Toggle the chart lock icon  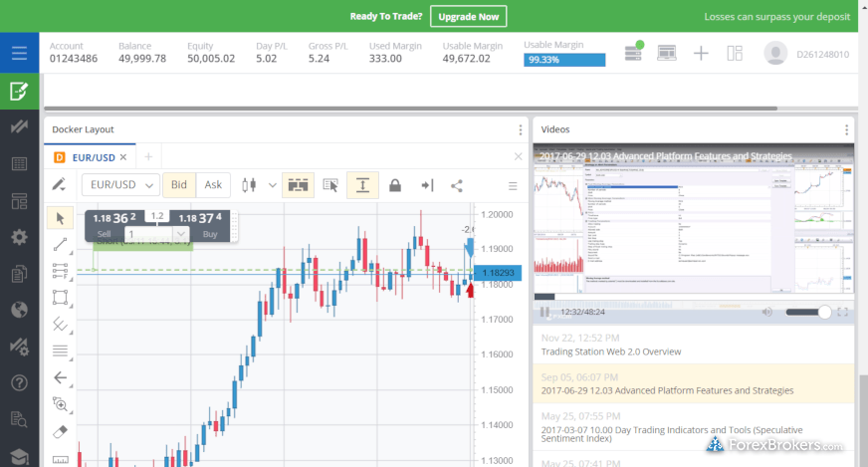(x=395, y=185)
